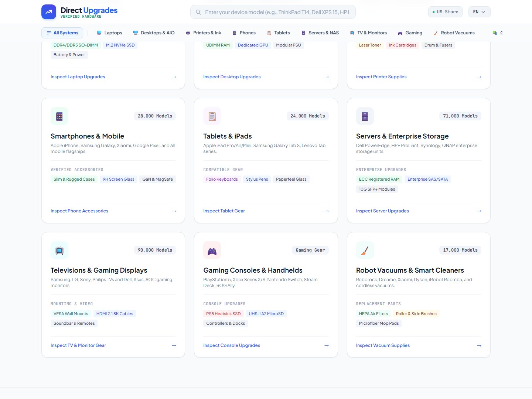Image resolution: width=532 pixels, height=399 pixels.
Task: Select the Folio Keyboards tag
Action: 222,180
